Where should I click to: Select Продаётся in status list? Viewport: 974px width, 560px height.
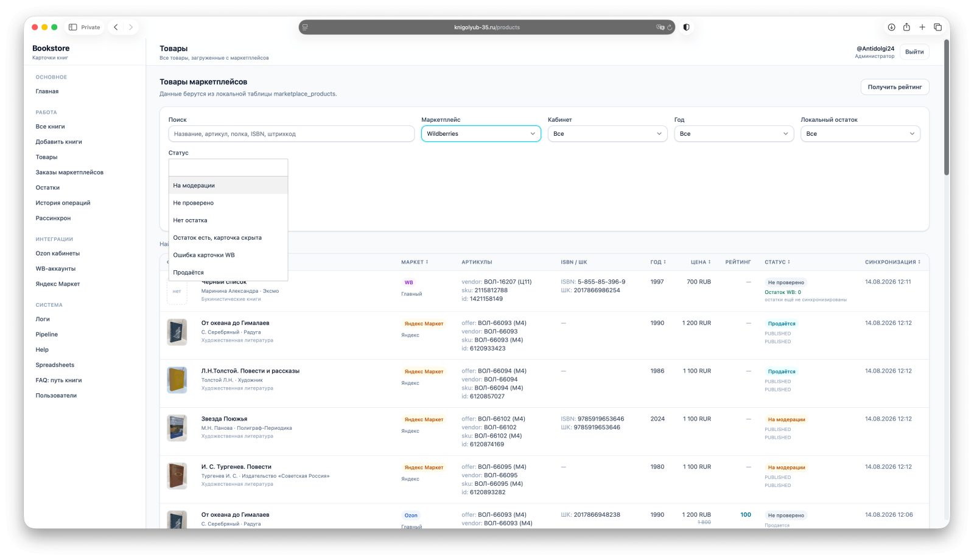[x=228, y=272]
